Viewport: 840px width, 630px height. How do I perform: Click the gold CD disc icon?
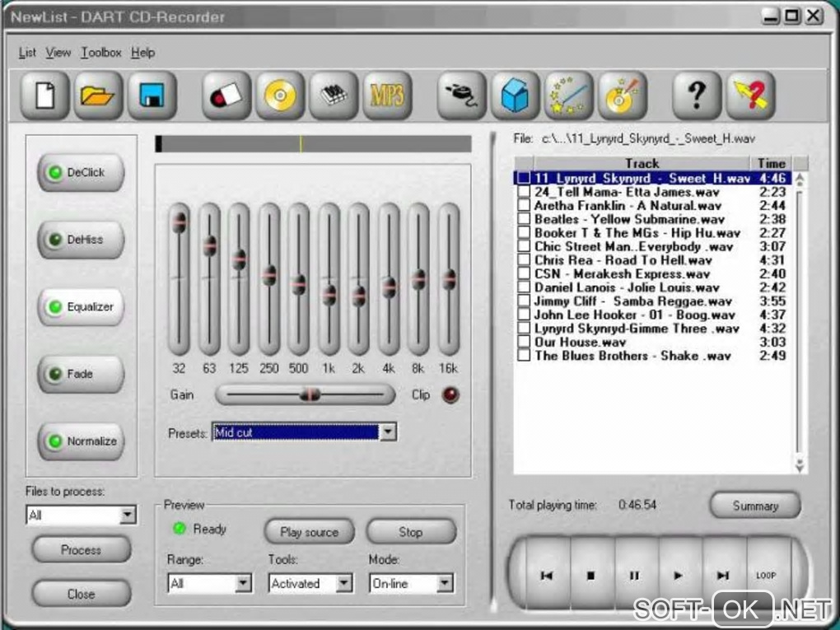pos(280,96)
